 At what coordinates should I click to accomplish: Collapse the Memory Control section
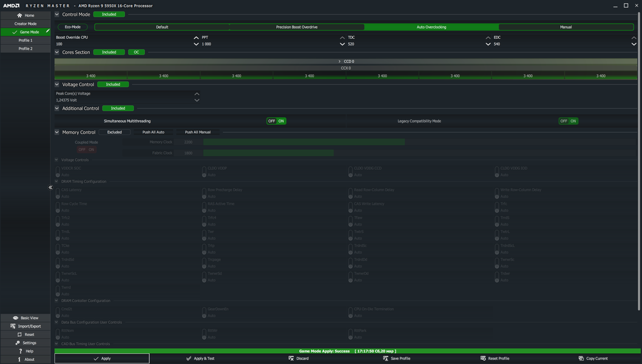(57, 132)
